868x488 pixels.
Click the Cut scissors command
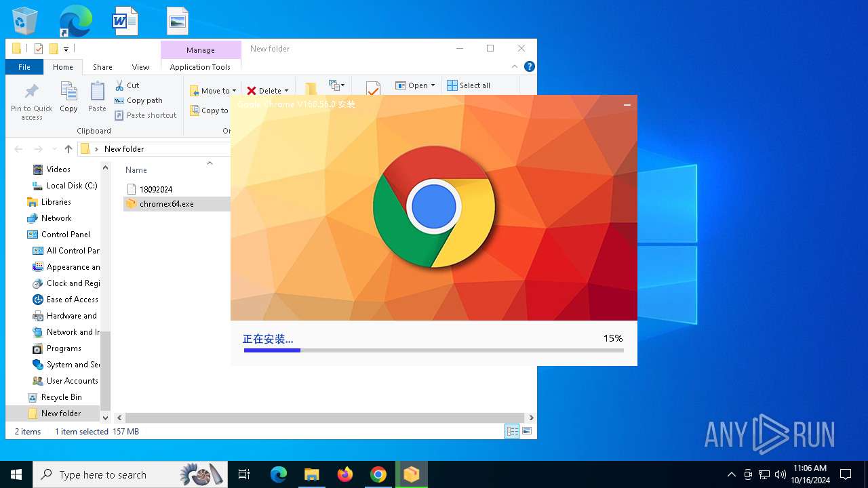pos(127,85)
